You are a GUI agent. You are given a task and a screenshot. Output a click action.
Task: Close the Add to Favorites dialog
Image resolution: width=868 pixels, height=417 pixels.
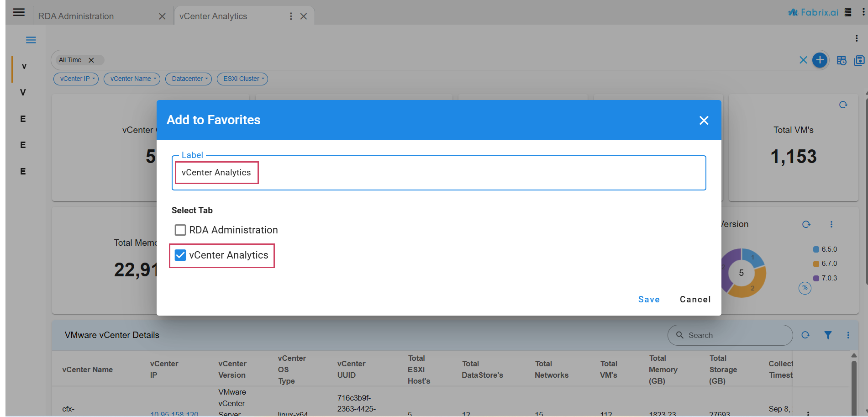click(704, 120)
